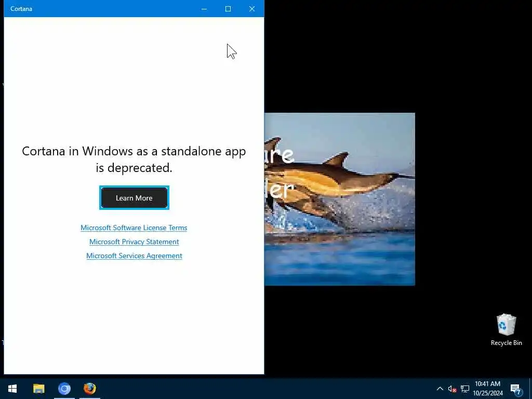
Task: Open the Action Center notifications
Action: point(516,389)
